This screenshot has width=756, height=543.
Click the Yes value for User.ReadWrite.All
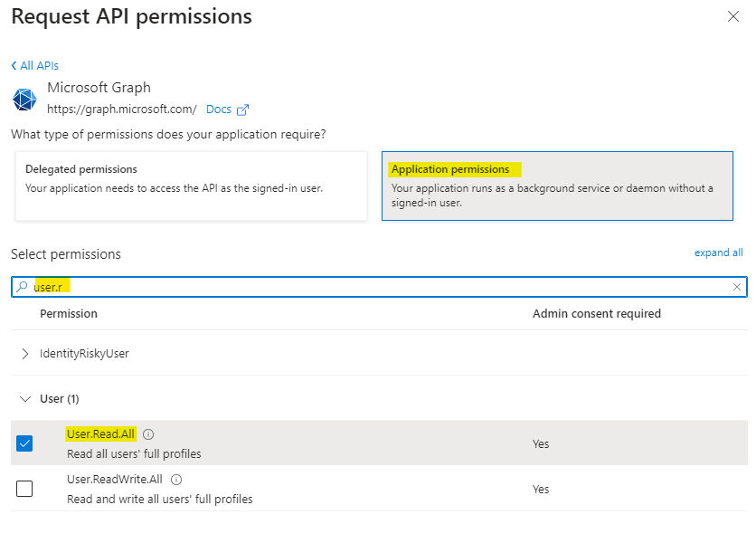(541, 490)
